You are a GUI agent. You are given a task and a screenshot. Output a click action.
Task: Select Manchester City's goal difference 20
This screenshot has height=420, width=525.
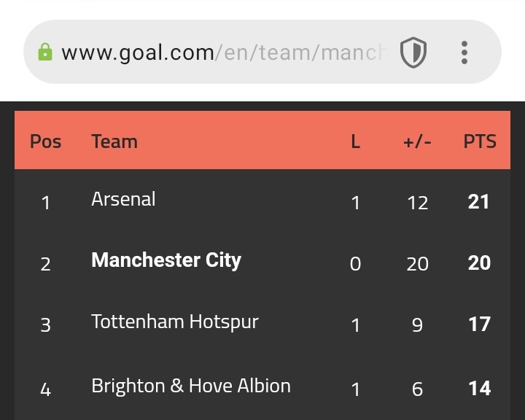click(418, 264)
